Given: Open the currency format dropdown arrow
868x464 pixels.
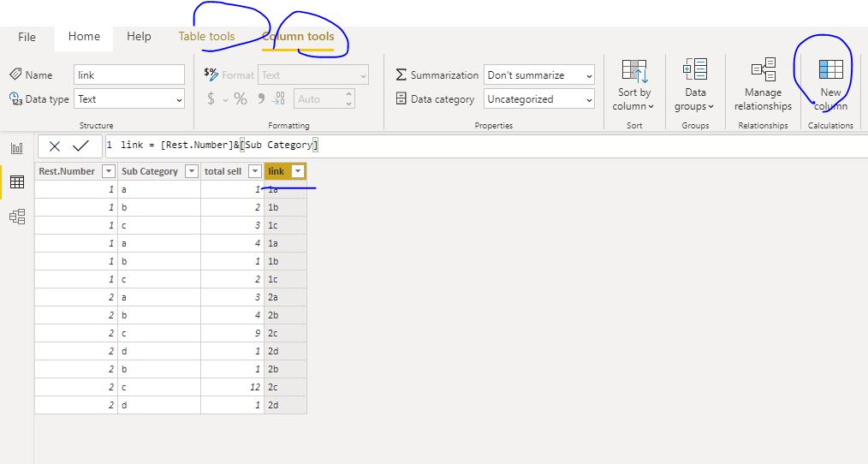Looking at the screenshot, I should point(225,100).
